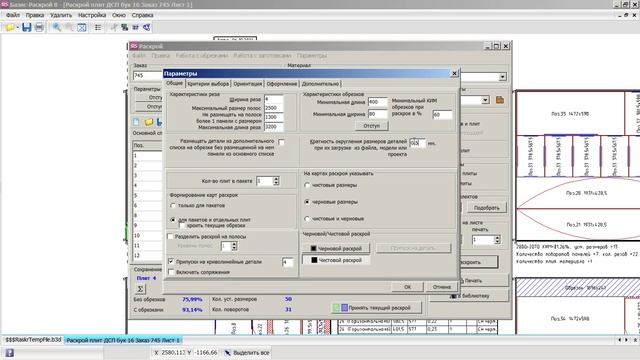Switch to the $$$RaskrTempFile.b3d document tab

33,340
